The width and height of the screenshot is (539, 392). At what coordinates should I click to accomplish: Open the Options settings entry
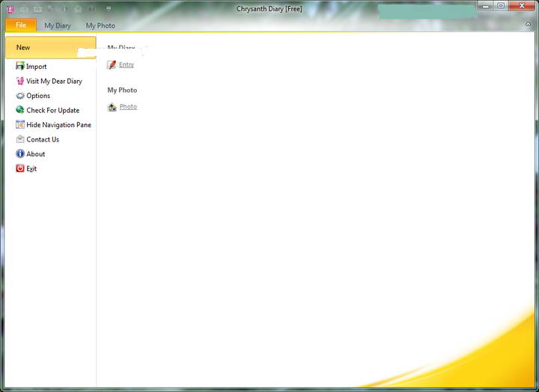(x=33, y=96)
